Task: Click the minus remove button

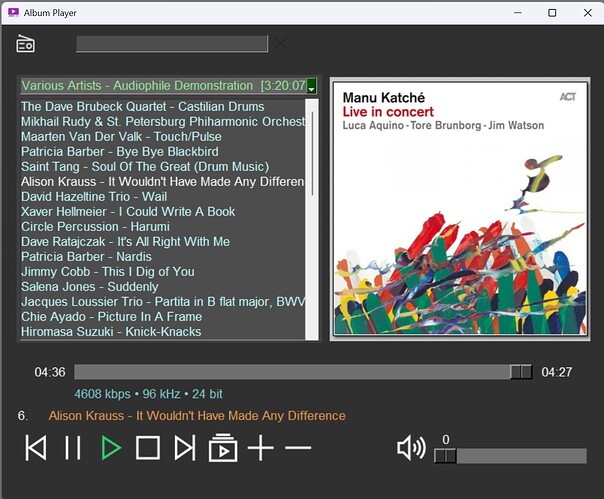Action: coord(298,448)
